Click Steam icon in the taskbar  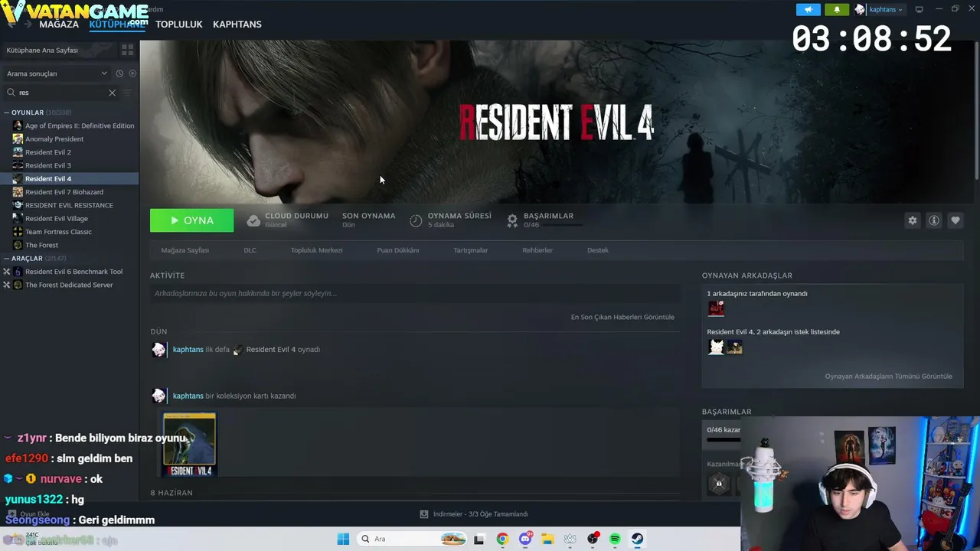point(637,539)
